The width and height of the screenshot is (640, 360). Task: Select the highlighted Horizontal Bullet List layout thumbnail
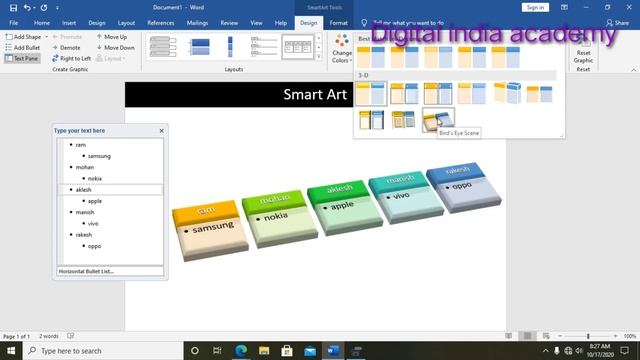click(x=298, y=47)
